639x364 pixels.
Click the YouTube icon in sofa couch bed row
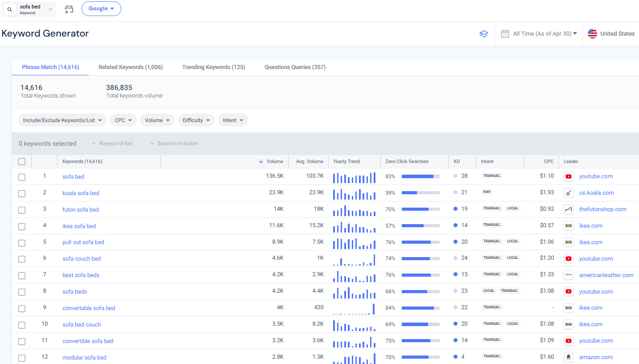[x=569, y=259]
